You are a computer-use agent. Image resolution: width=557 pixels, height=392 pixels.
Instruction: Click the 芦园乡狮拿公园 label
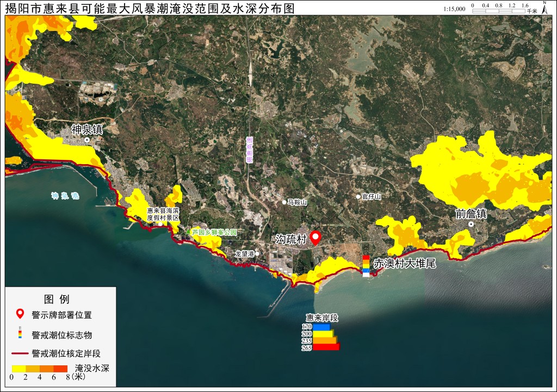tap(214, 232)
